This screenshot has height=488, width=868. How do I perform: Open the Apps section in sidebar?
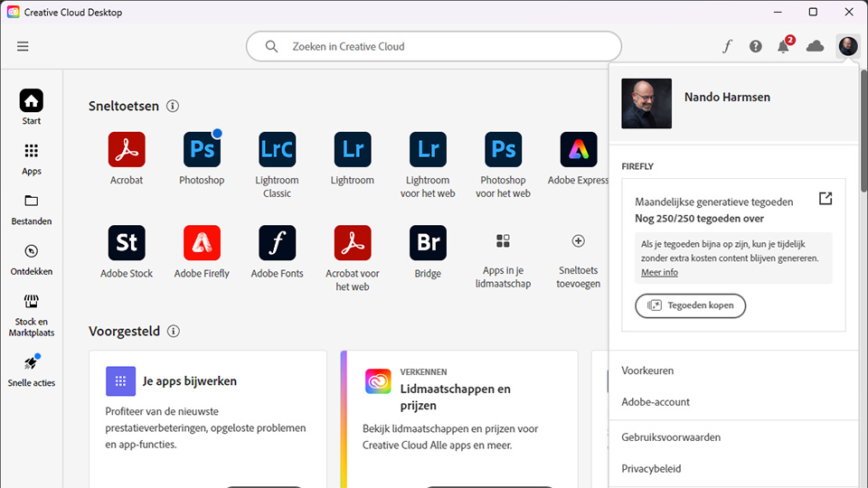[x=32, y=159]
